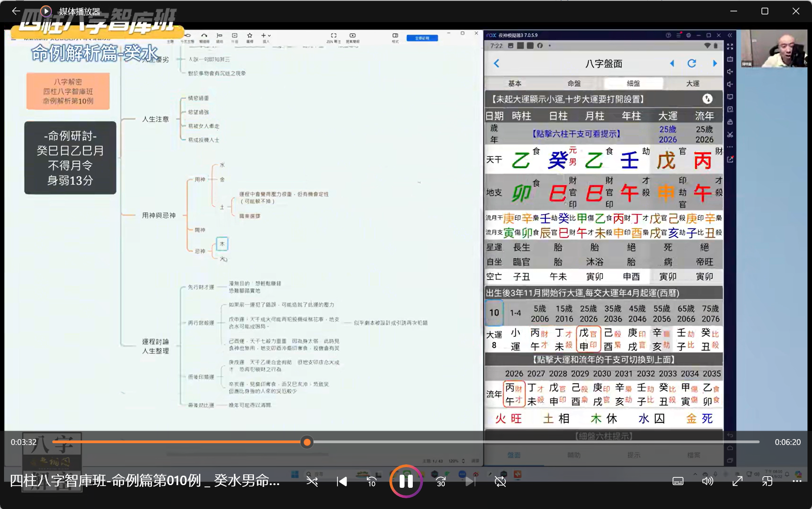Click the 先行財才運 branch node
This screenshot has width=812, height=509.
click(201, 287)
